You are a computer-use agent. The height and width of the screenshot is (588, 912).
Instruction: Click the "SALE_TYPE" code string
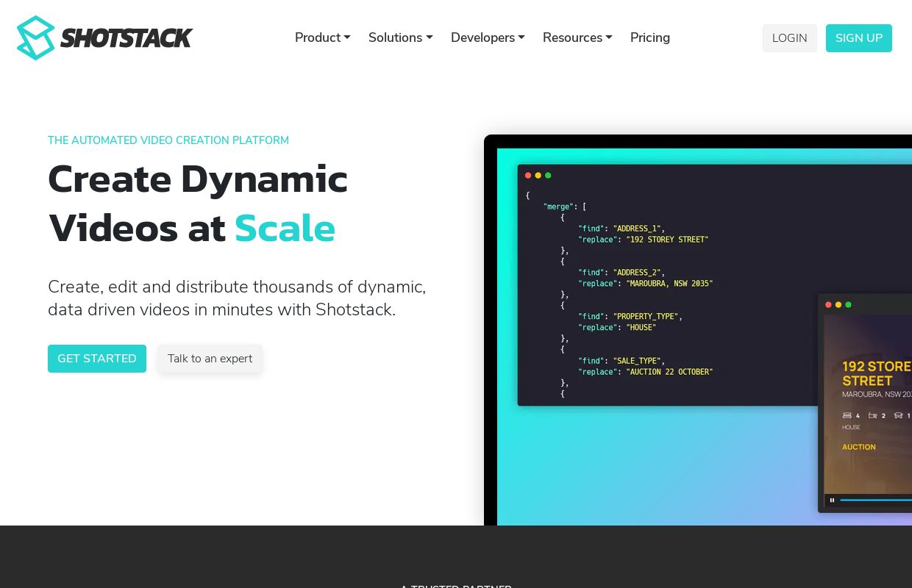click(x=637, y=361)
